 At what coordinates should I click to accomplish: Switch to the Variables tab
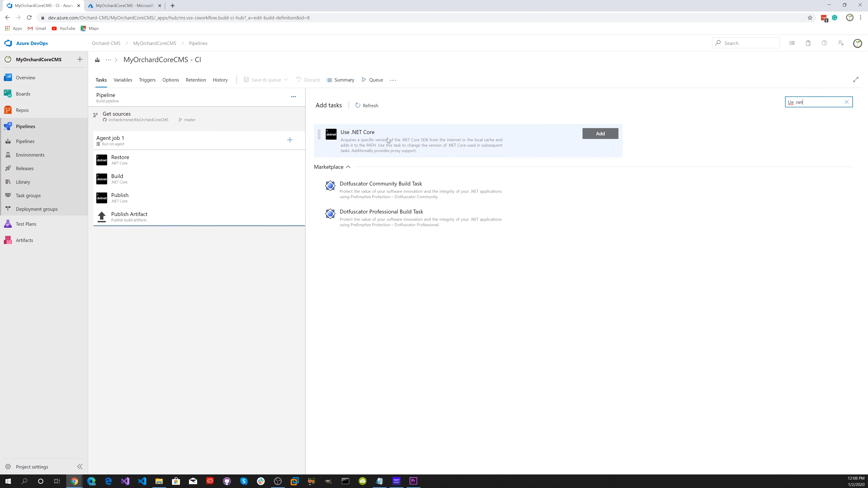click(x=123, y=80)
